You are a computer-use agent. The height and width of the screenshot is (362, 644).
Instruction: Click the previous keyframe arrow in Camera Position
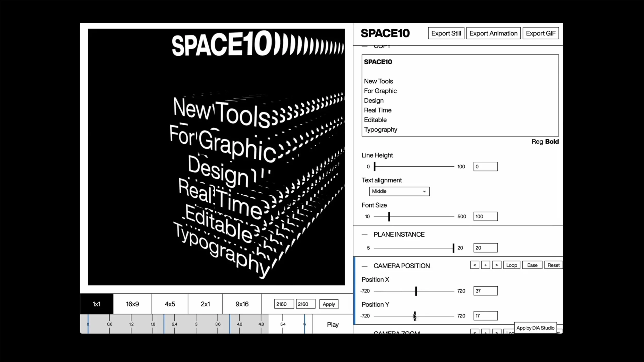[475, 265]
